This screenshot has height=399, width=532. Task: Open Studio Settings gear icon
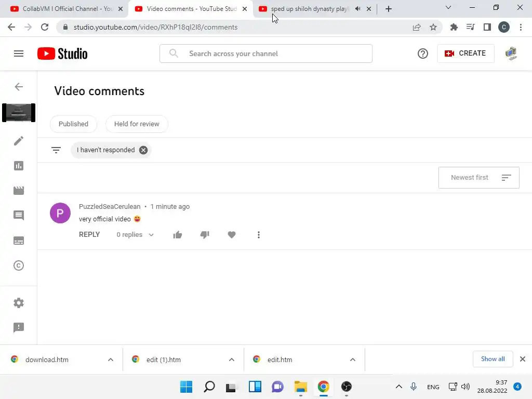[x=19, y=303]
